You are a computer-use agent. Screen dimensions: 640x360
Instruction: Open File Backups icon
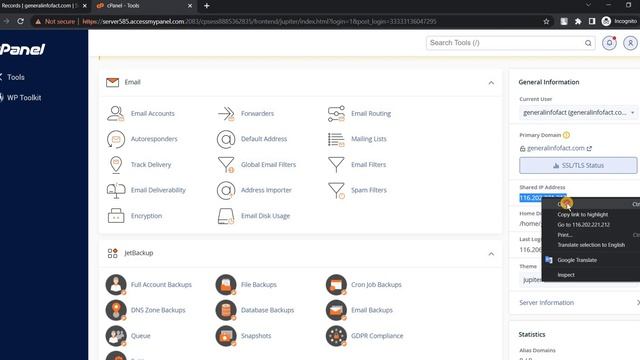pos(226,284)
